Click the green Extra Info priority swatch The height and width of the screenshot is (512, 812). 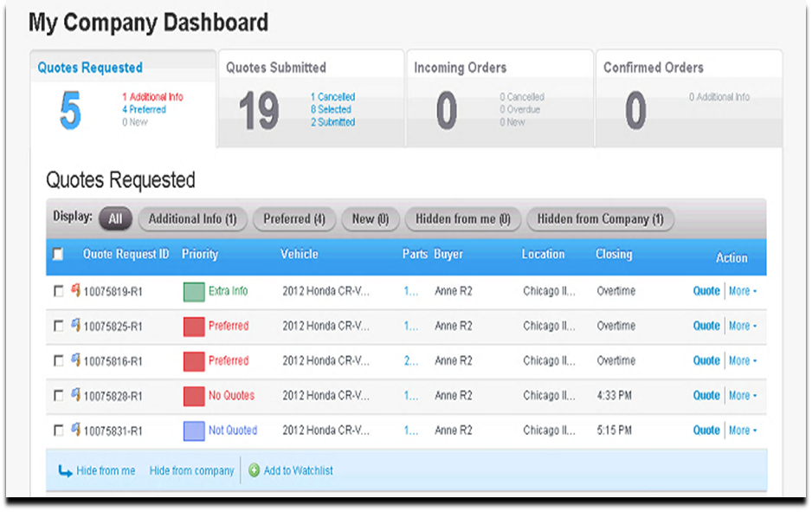(194, 292)
